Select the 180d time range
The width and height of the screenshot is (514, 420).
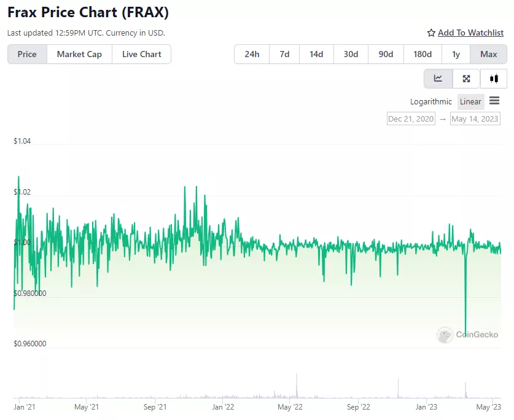[x=422, y=54]
